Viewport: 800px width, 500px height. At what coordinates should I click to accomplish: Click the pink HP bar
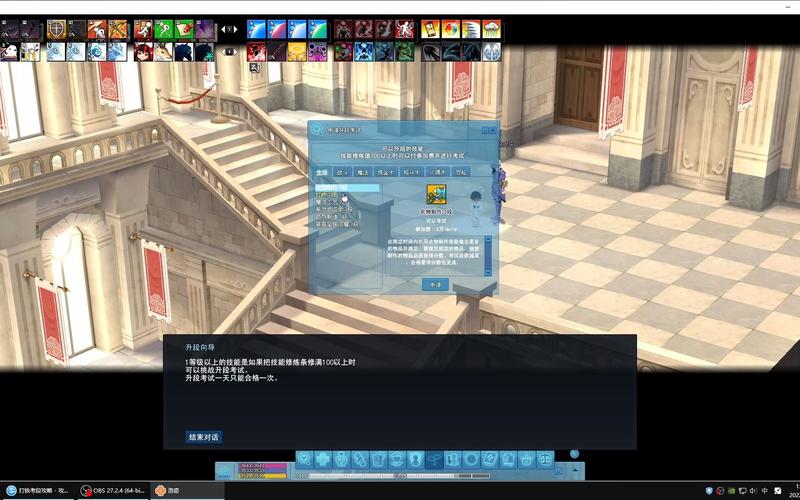pyautogui.click(x=263, y=466)
